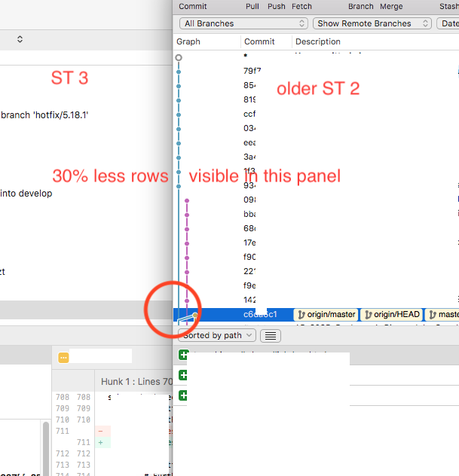Viewport: 459px width, 476px height.
Task: Click the yellow modified-file icon in ST 3 window
Action: 63,358
